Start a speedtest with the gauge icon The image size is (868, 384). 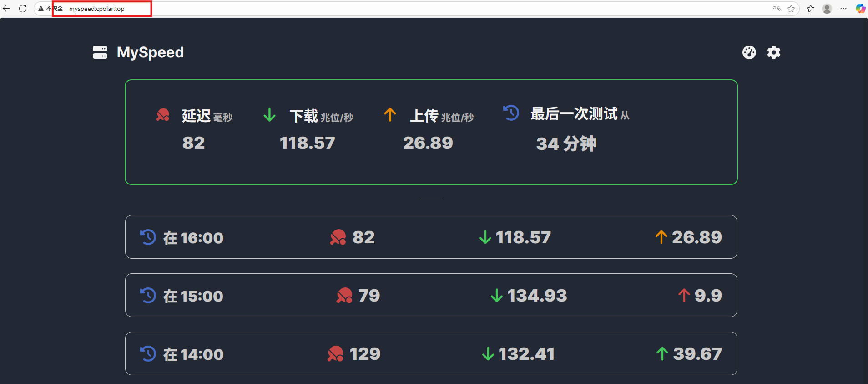click(x=749, y=52)
